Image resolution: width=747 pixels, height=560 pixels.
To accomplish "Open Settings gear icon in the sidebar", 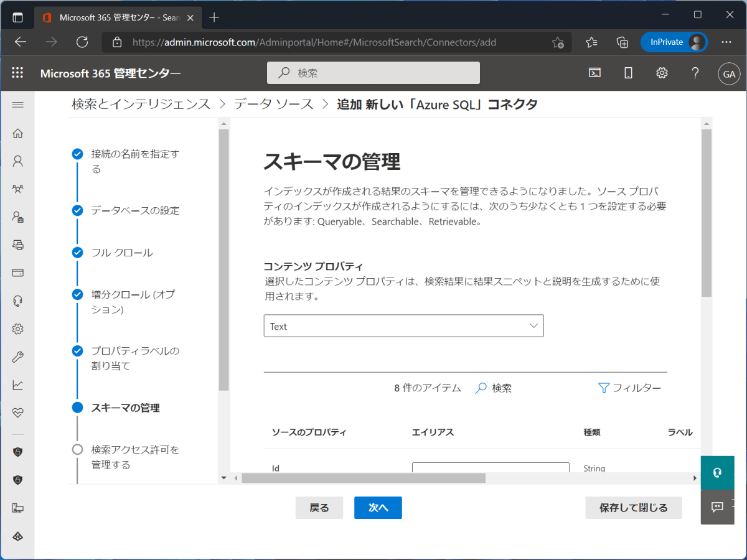I will [x=17, y=329].
